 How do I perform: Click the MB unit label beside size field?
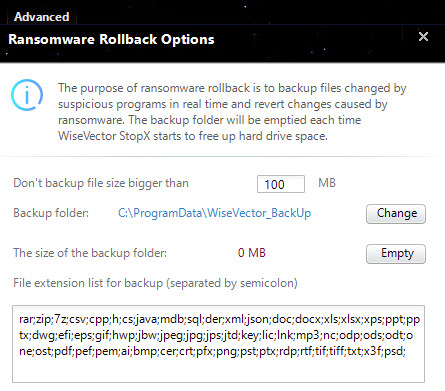[327, 183]
